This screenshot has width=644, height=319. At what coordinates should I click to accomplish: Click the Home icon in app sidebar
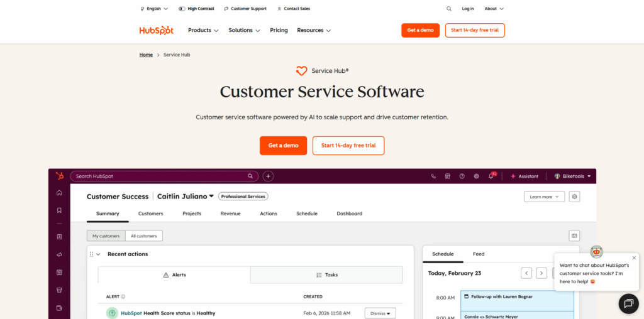(60, 193)
